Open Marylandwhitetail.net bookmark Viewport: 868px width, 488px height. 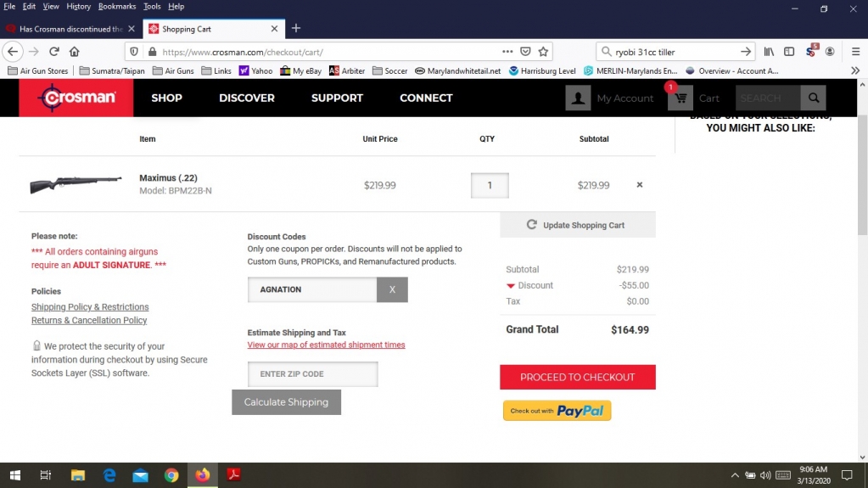[x=458, y=71]
